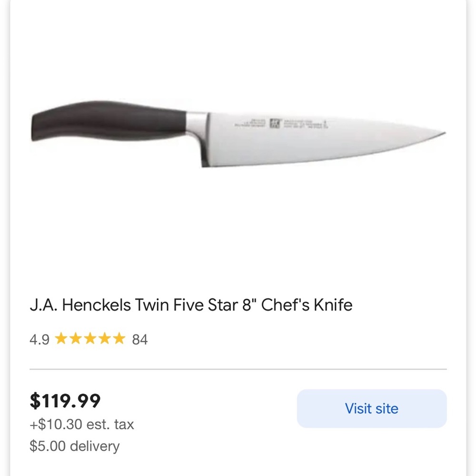Click the J.A. Henckels chef's knife title

tap(191, 305)
